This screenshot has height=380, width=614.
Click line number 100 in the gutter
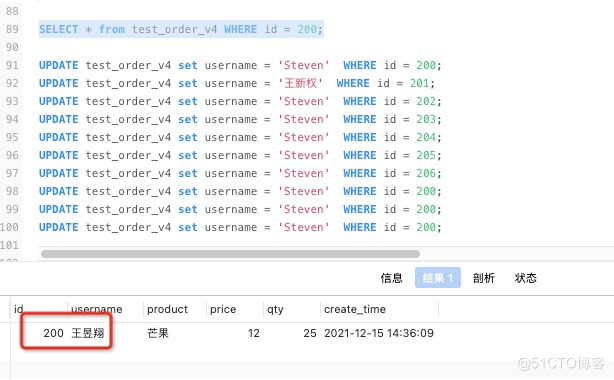click(9, 227)
